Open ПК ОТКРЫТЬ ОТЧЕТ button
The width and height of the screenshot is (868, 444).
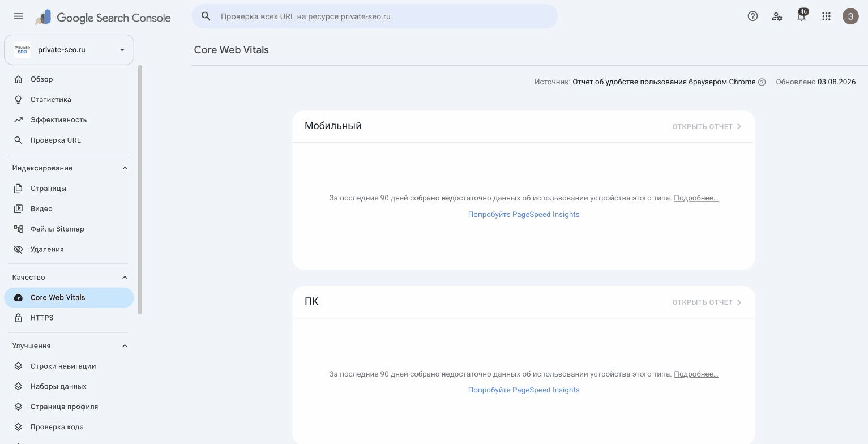(x=707, y=302)
